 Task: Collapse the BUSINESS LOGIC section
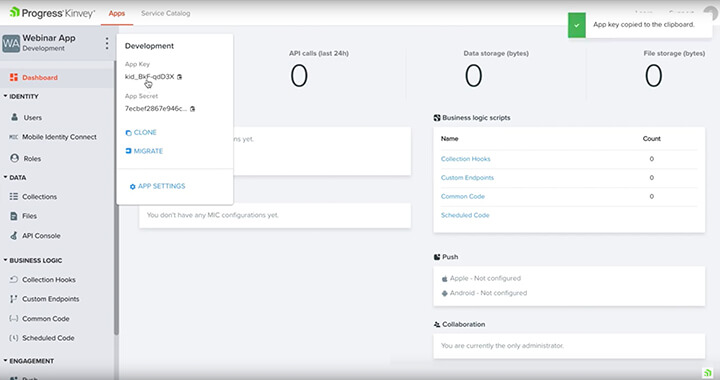(33, 260)
